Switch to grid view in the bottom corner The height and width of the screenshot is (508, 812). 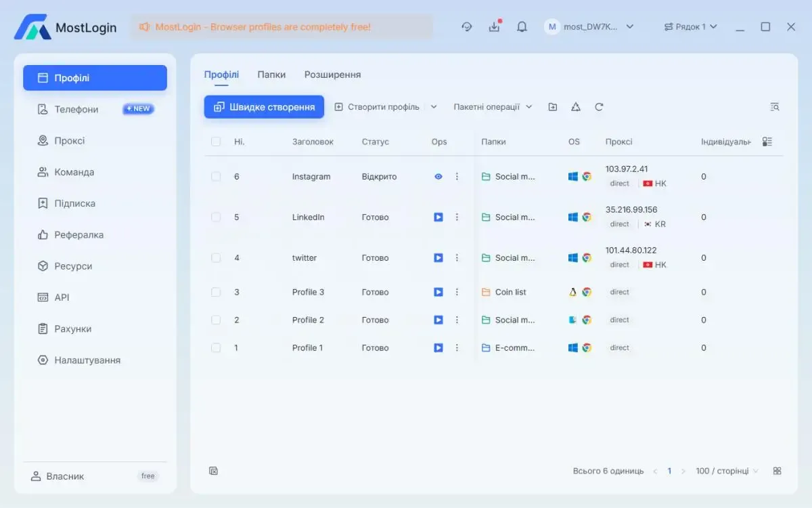tap(777, 471)
